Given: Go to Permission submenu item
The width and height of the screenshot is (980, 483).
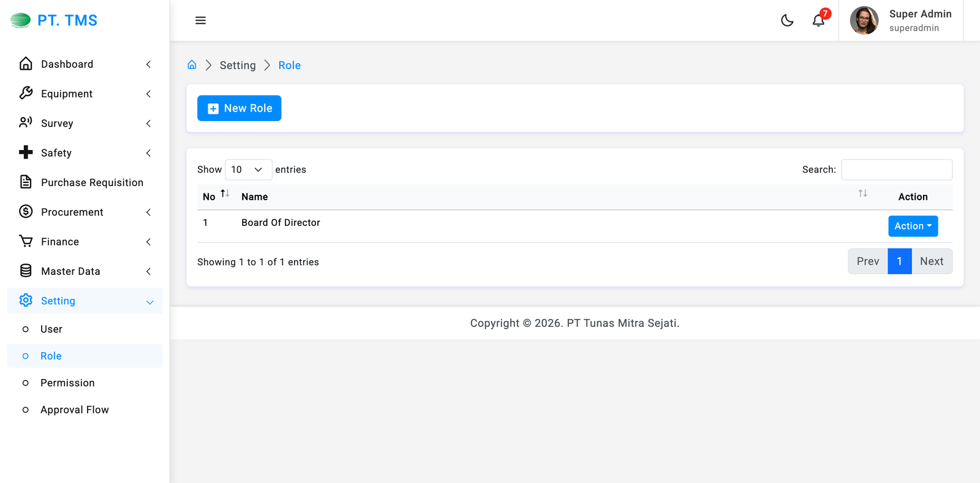Looking at the screenshot, I should click(67, 383).
